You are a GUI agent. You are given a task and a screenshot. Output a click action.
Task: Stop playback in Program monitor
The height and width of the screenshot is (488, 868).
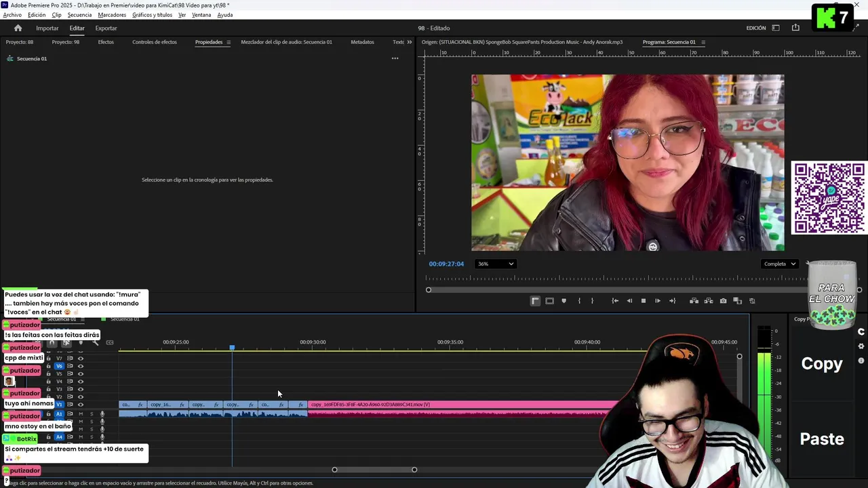(644, 301)
